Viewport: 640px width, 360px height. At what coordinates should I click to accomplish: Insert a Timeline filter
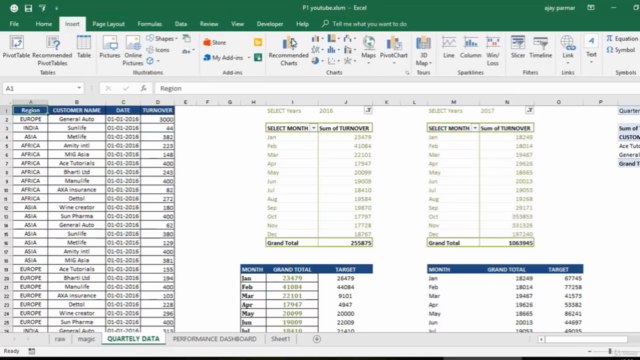[540, 47]
